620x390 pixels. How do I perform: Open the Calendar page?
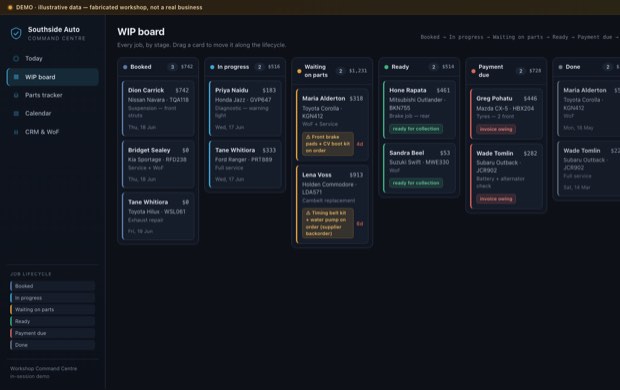point(53,114)
